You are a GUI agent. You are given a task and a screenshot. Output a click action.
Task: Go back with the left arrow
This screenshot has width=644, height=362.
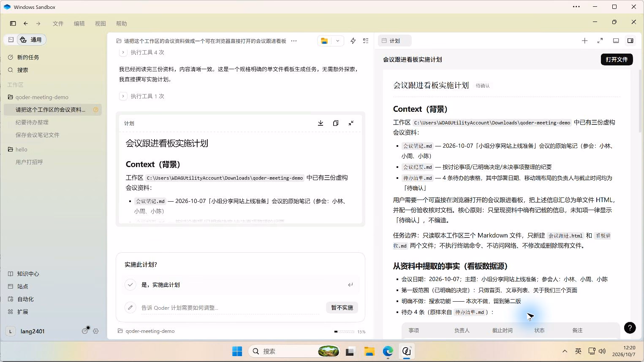point(26,24)
